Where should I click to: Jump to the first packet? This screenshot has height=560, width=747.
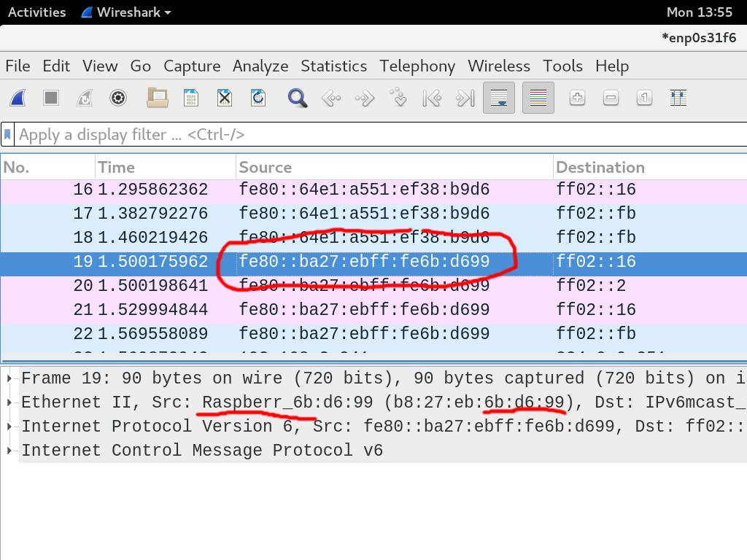pos(432,98)
